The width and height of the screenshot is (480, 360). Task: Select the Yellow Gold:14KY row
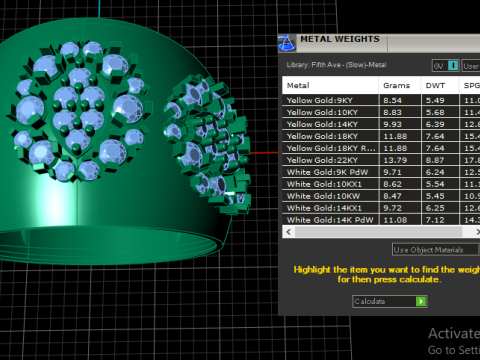tap(381, 124)
